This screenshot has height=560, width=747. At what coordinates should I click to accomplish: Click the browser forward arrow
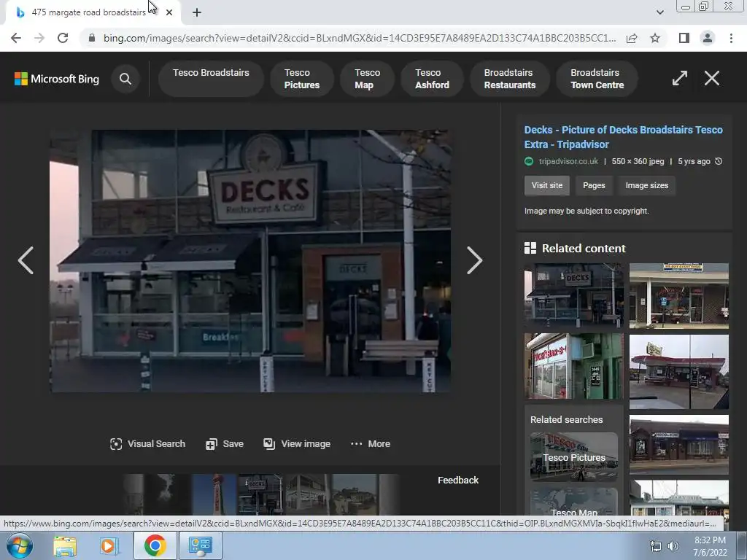(x=39, y=38)
